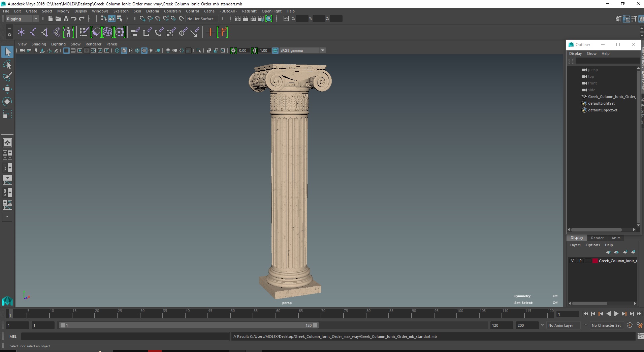Create a layer from selected objects
Screen dimensions: 644x352
click(x=633, y=252)
